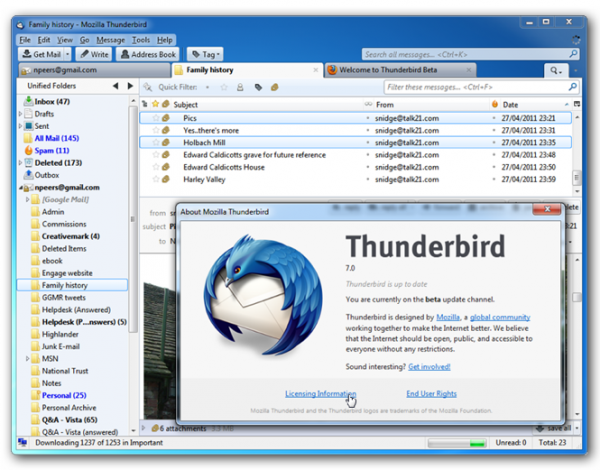The height and width of the screenshot is (470, 600).
Task: Click the Filter these messages field
Action: 481,87
